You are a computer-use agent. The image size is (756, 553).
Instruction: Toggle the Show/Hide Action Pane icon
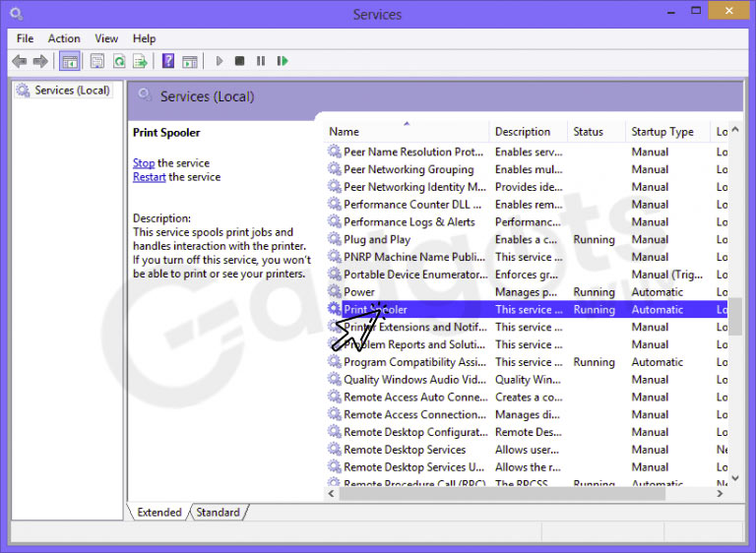point(189,62)
